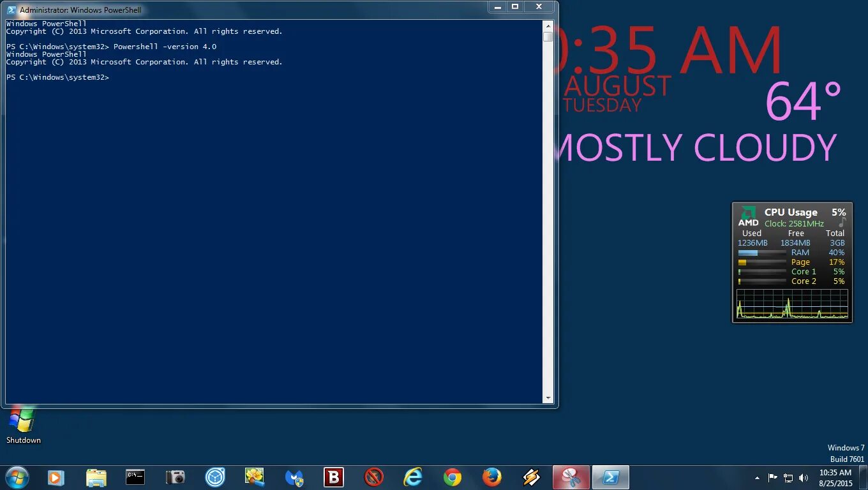Image resolution: width=868 pixels, height=490 pixels.
Task: Show hidden system tray icons arrow
Action: coord(758,477)
